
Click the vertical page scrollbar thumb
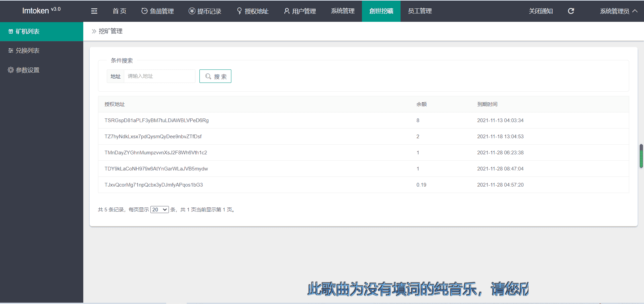tap(641, 156)
